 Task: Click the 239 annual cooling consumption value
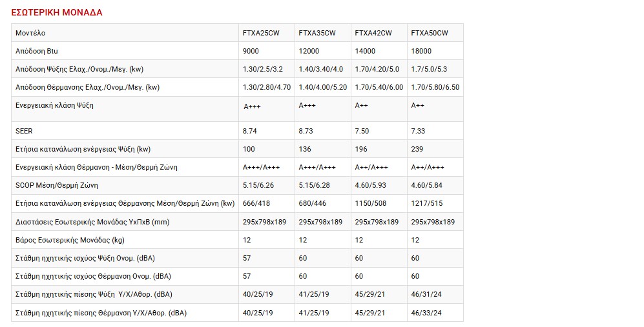point(417,149)
